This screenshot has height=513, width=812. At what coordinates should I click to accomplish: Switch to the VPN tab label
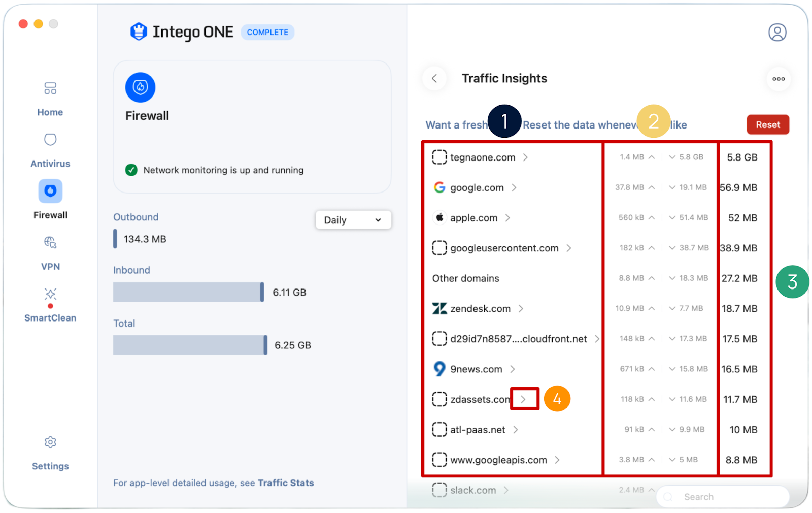50,266
